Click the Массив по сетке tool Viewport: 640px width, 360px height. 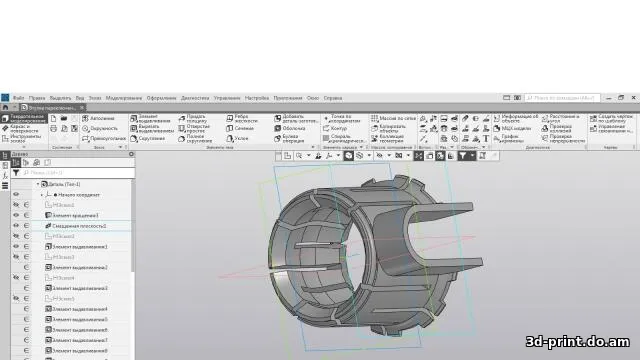click(393, 118)
